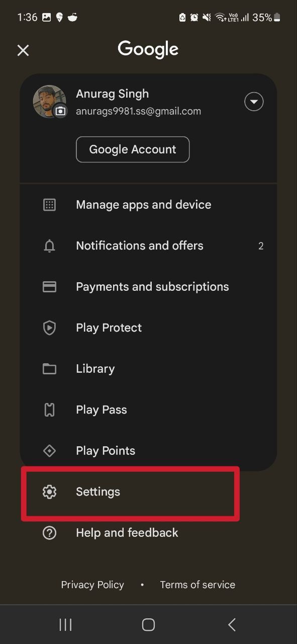Click the Payments and subscriptions card icon
The image size is (297, 644).
(x=49, y=286)
